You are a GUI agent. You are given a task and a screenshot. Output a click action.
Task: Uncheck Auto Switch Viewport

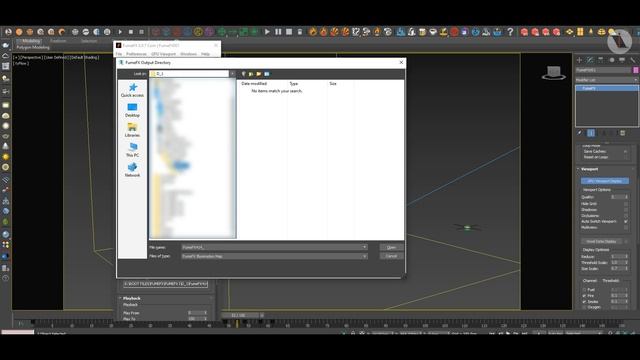point(626,221)
